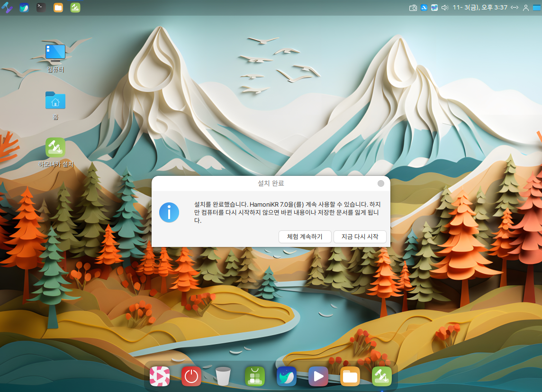Click the '지금 다시 시작' restart button

point(360,237)
